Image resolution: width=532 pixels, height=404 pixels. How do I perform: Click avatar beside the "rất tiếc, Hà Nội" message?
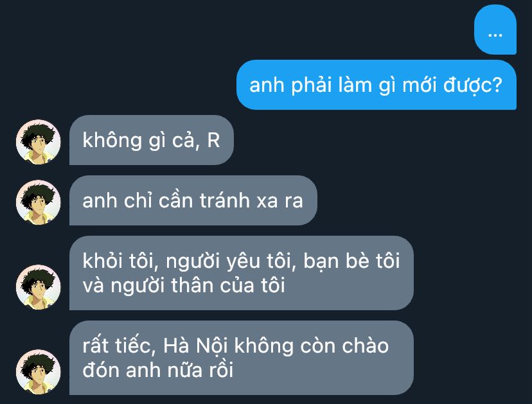point(39,372)
